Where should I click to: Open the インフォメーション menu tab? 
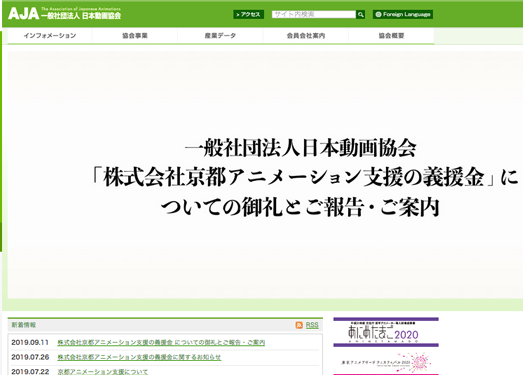coord(50,35)
